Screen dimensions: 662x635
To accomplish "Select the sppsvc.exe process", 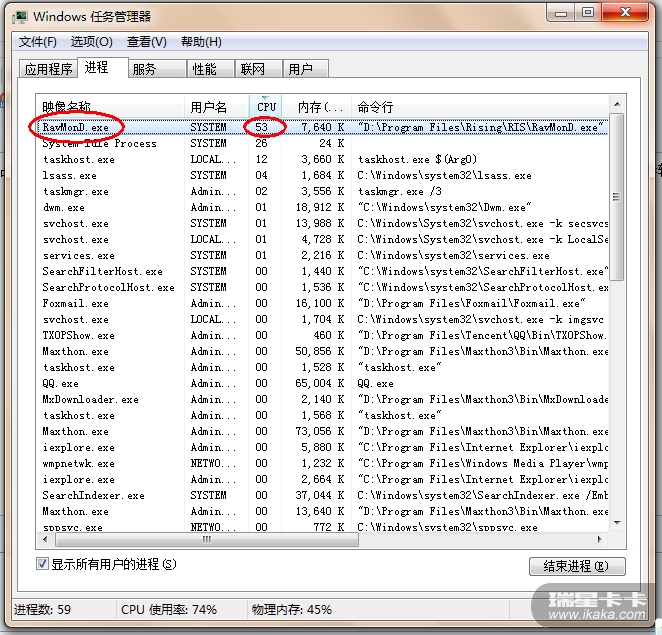I will tap(323, 527).
